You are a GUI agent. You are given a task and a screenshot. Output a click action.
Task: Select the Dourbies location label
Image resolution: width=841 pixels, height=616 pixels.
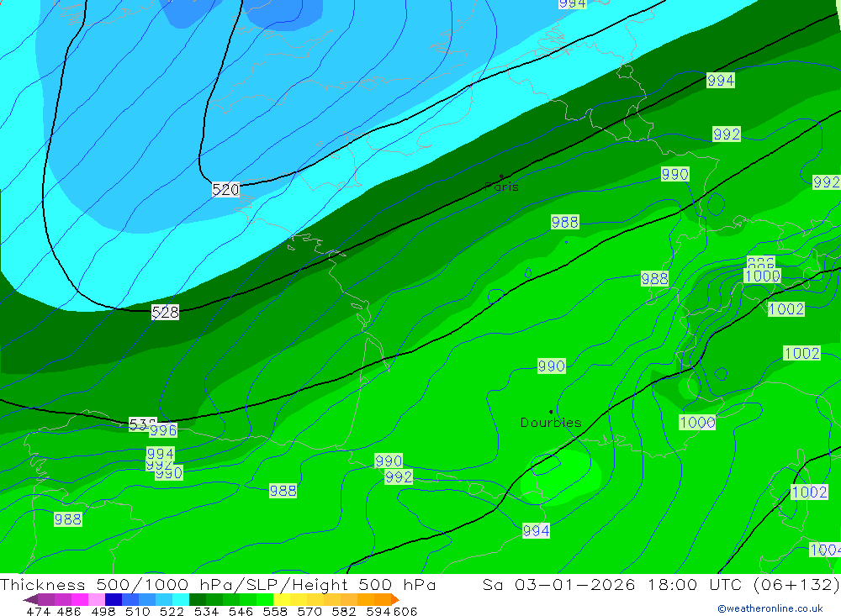pyautogui.click(x=551, y=423)
